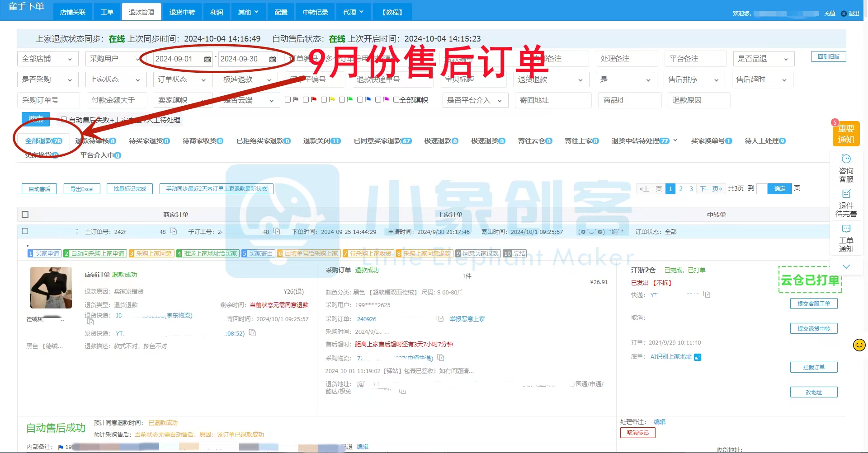Open the 是否品退 dropdown
The width and height of the screenshot is (868, 453).
(x=764, y=59)
